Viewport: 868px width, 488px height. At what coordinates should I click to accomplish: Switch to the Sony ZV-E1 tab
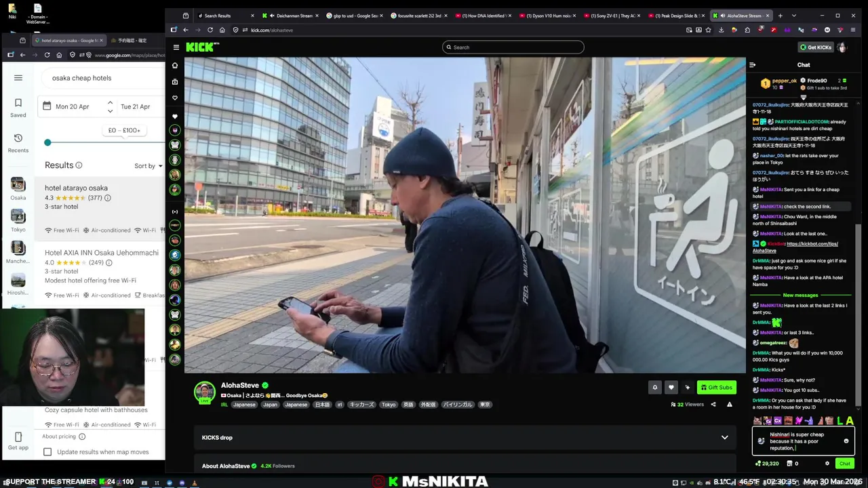(x=612, y=16)
